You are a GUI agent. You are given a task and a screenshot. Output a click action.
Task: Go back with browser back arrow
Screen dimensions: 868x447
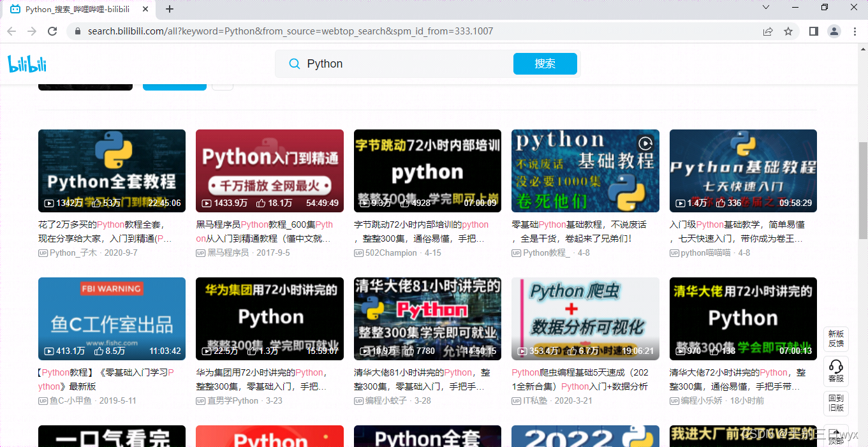(12, 31)
